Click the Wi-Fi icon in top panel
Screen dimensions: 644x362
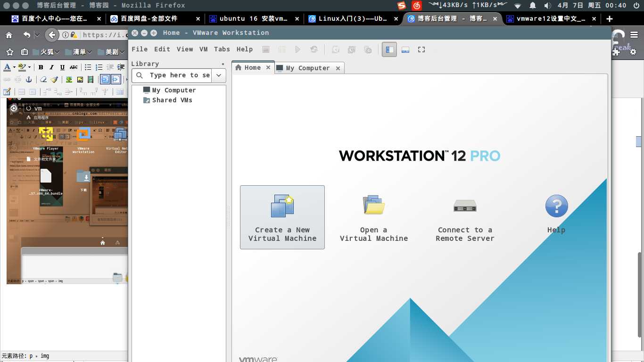point(518,6)
